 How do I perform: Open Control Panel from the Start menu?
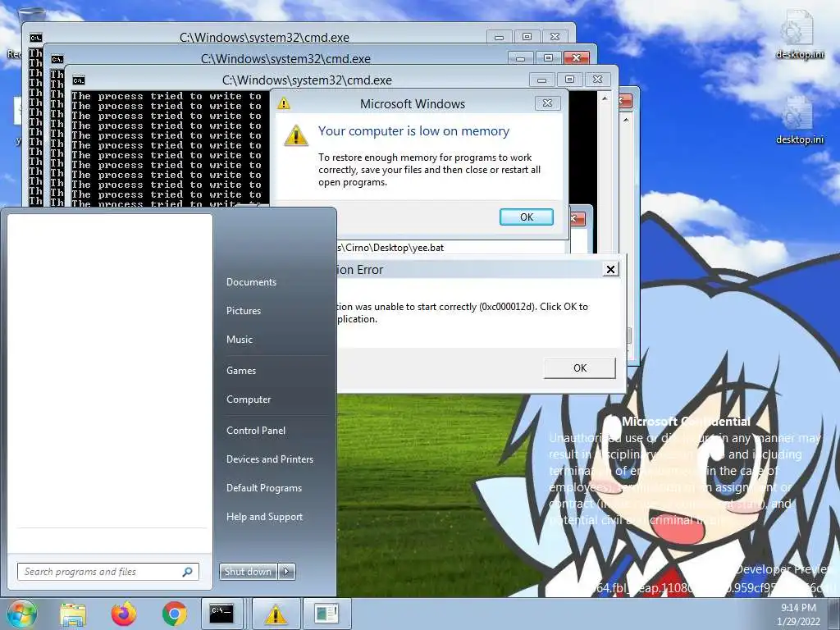click(256, 430)
